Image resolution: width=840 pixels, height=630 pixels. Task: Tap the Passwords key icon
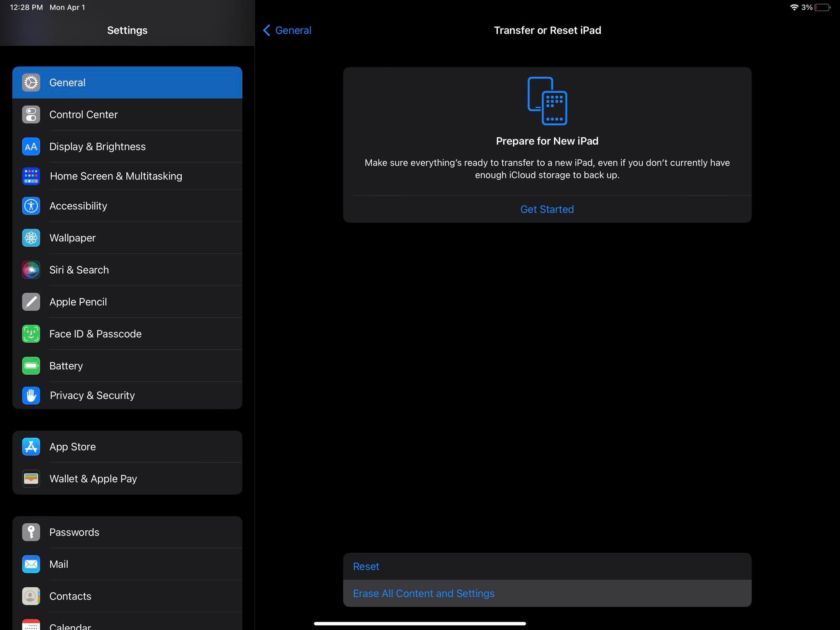tap(31, 532)
